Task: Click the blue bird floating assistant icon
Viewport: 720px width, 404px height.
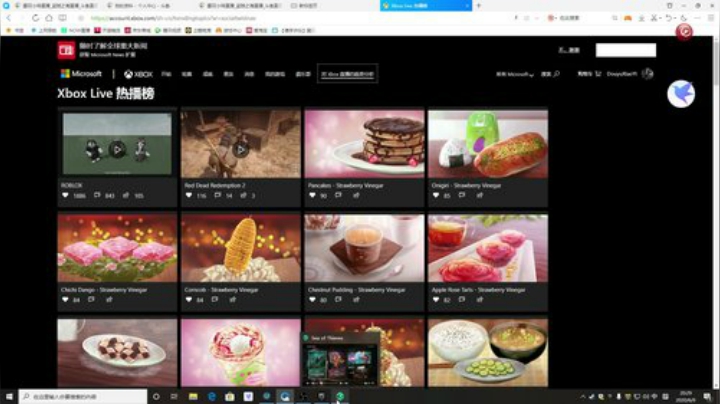Action: pyautogui.click(x=681, y=94)
